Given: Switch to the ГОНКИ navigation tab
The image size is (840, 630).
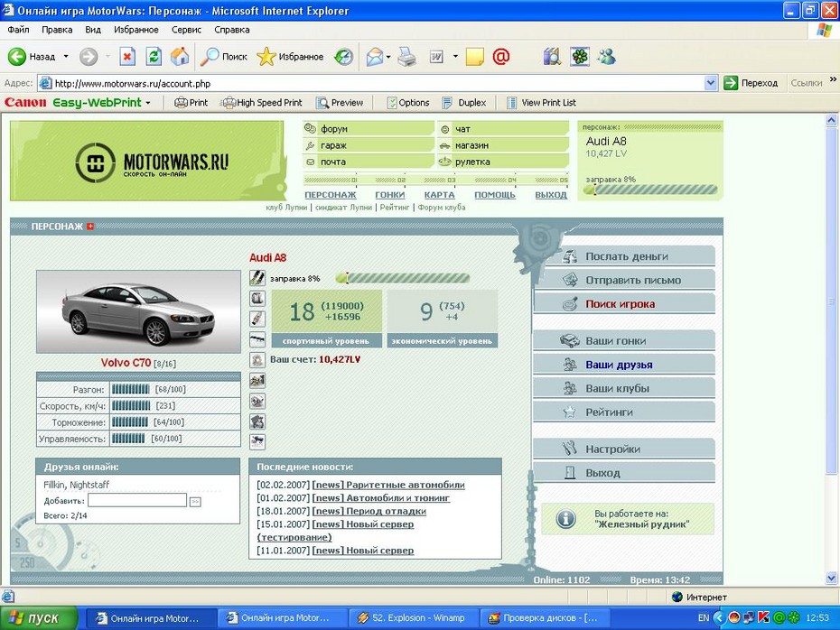Looking at the screenshot, I should point(390,195).
